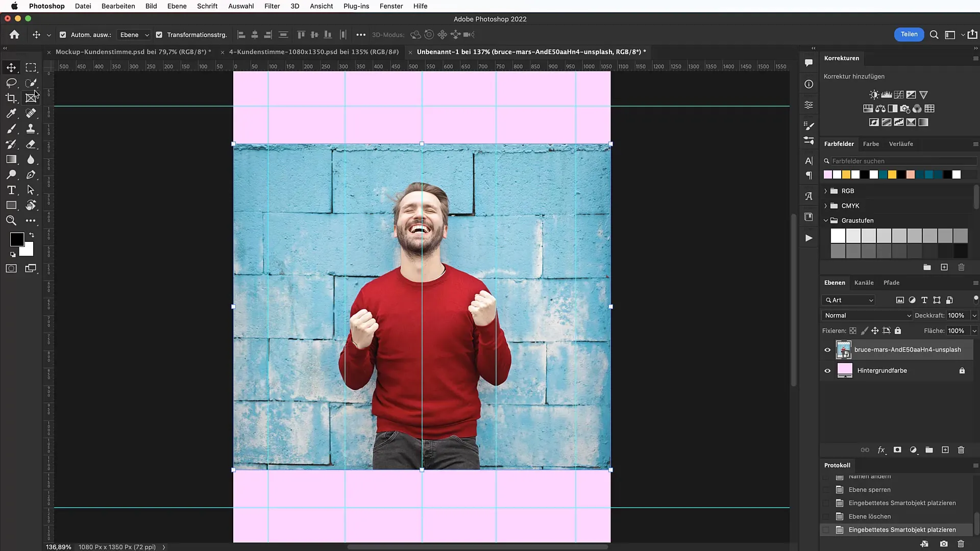
Task: Delete the selected layer
Action: tap(961, 450)
